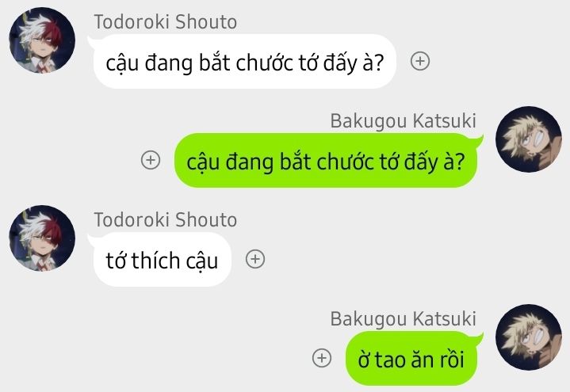Tap plus icon next to 'tớ thích cậu'
Image resolution: width=570 pixels, height=392 pixels.
(x=255, y=259)
